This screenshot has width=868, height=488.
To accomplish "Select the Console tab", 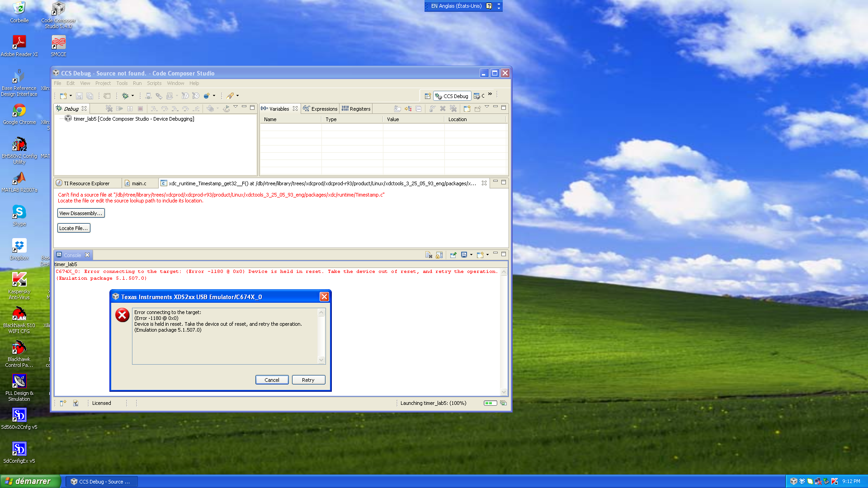I will [x=72, y=255].
